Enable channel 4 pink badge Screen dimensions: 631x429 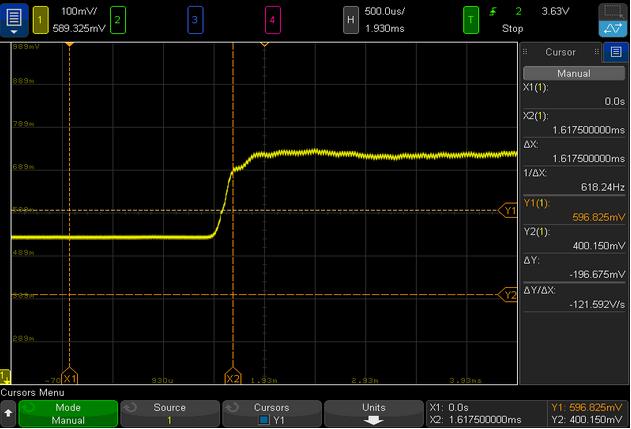click(272, 20)
